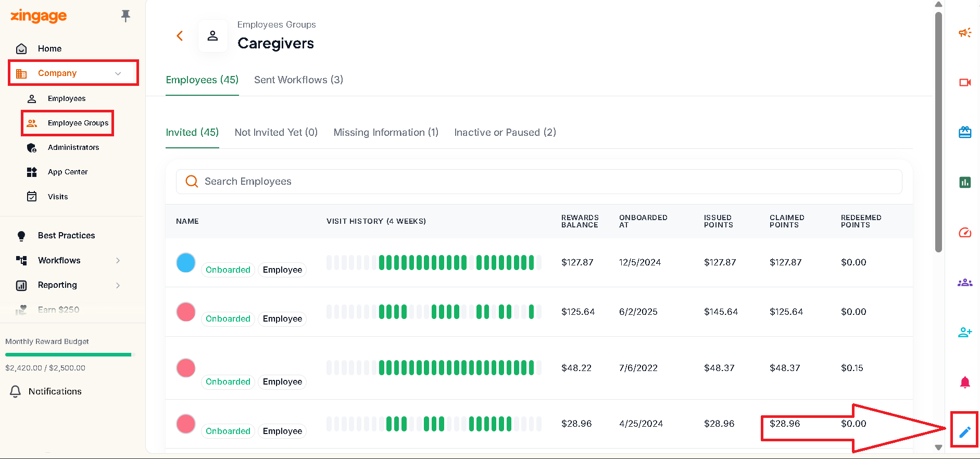Click the green bar chart icon

(x=965, y=182)
